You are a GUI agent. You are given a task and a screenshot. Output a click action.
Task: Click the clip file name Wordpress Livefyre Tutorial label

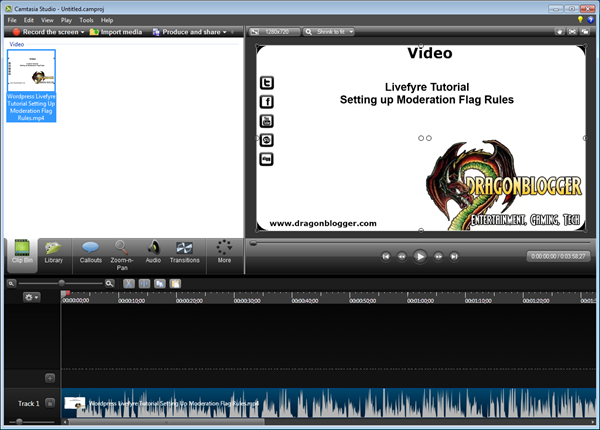(31, 107)
